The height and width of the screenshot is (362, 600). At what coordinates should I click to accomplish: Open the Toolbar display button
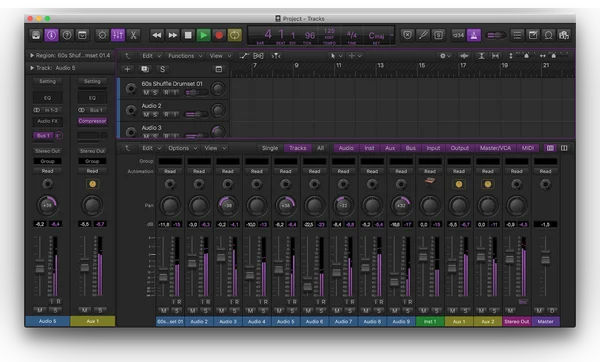coord(82,35)
